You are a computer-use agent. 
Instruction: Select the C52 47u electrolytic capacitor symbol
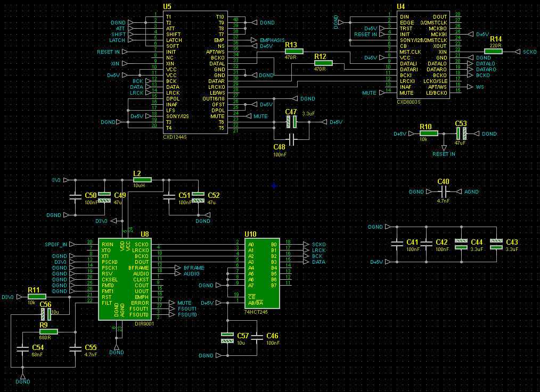pyautogui.click(x=198, y=197)
